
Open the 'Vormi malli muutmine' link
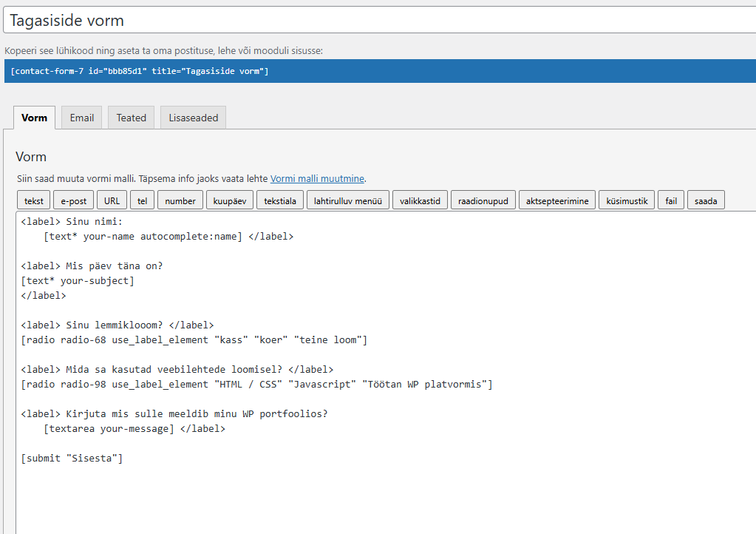click(317, 178)
